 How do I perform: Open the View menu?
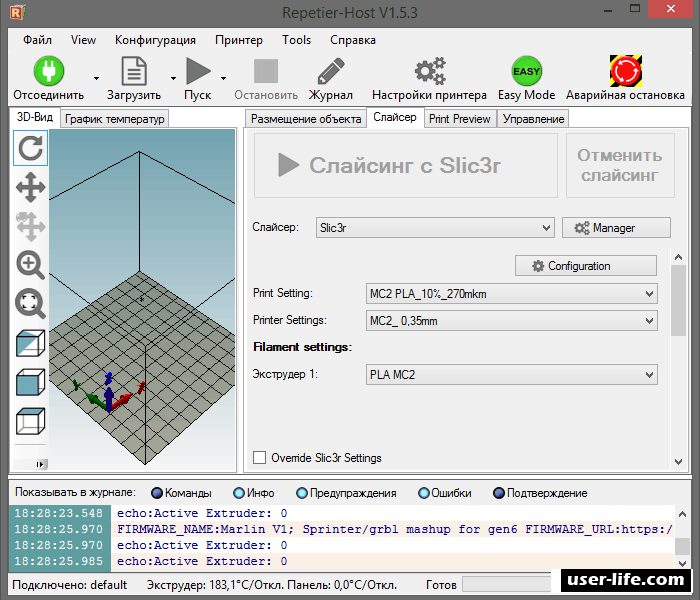[83, 40]
